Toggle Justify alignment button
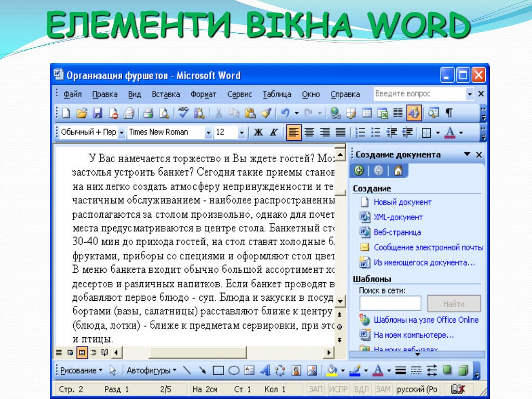532x399 pixels. click(x=341, y=132)
